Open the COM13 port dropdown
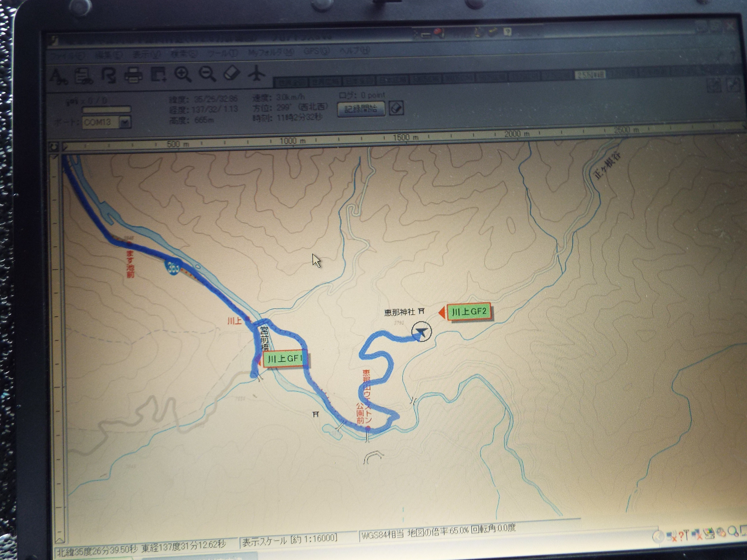This screenshot has height=560, width=747. coord(125,122)
